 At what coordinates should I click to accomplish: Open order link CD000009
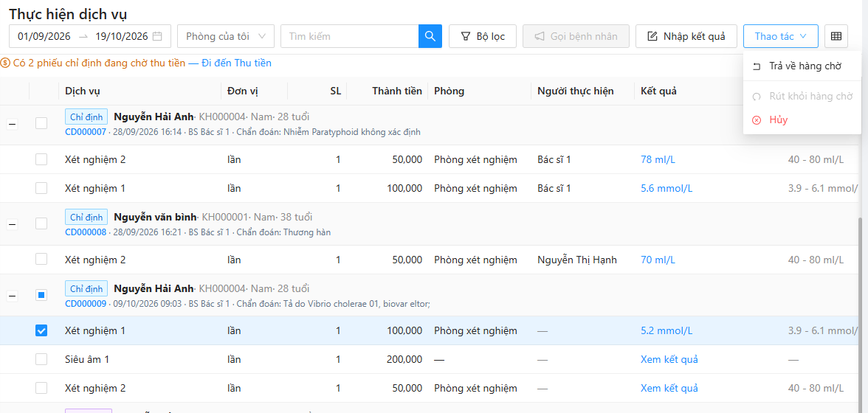(x=86, y=304)
